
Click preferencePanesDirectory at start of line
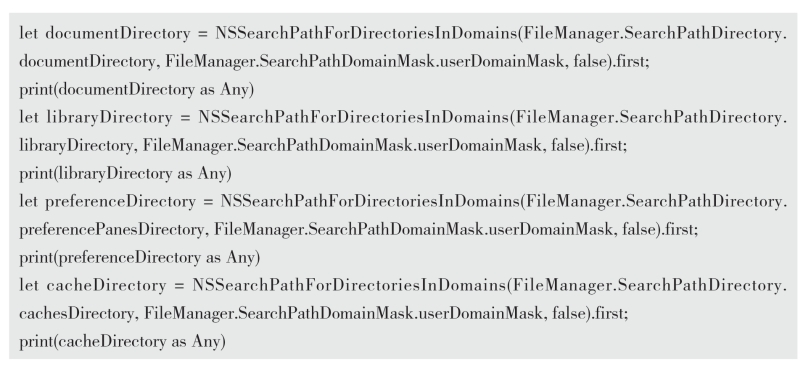[112, 230]
